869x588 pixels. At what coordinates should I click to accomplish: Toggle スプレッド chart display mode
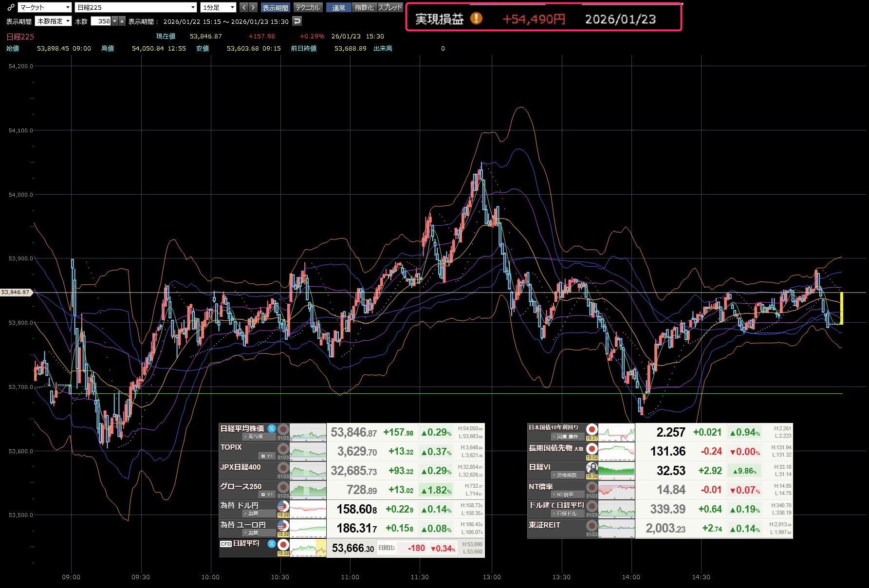point(390,7)
